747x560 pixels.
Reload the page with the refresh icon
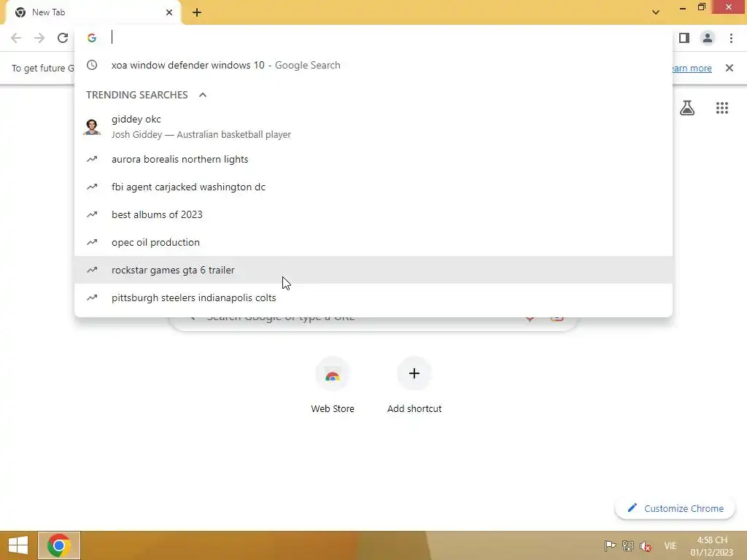click(63, 38)
